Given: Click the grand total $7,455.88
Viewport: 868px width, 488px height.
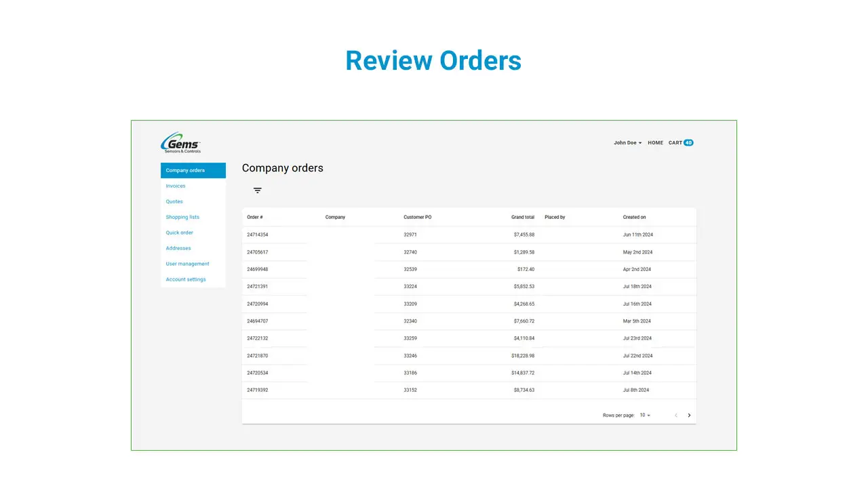Looking at the screenshot, I should click(524, 235).
